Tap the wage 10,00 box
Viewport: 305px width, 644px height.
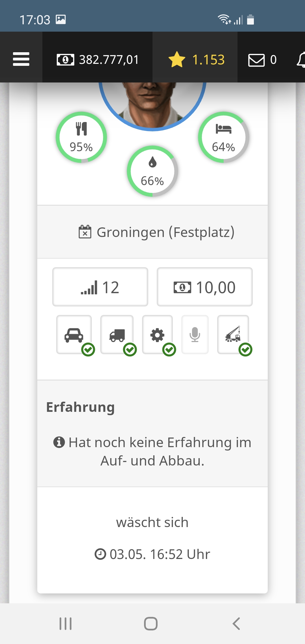pos(205,287)
